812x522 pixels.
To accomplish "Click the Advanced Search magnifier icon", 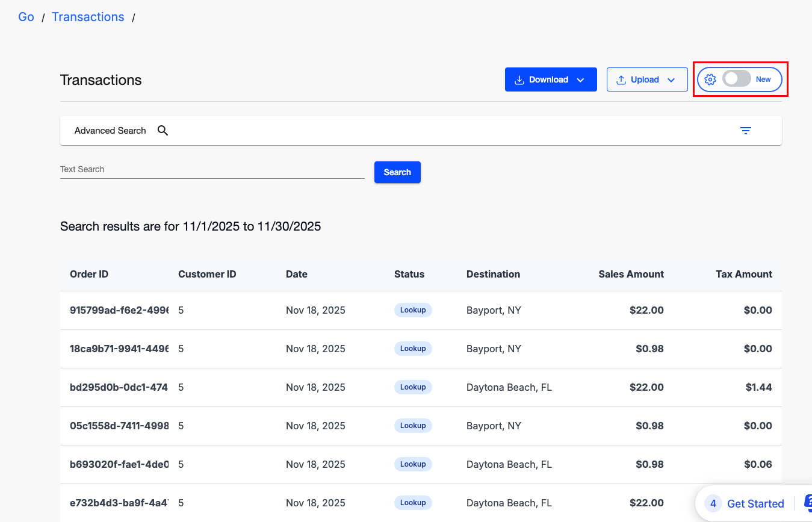I will coord(163,131).
